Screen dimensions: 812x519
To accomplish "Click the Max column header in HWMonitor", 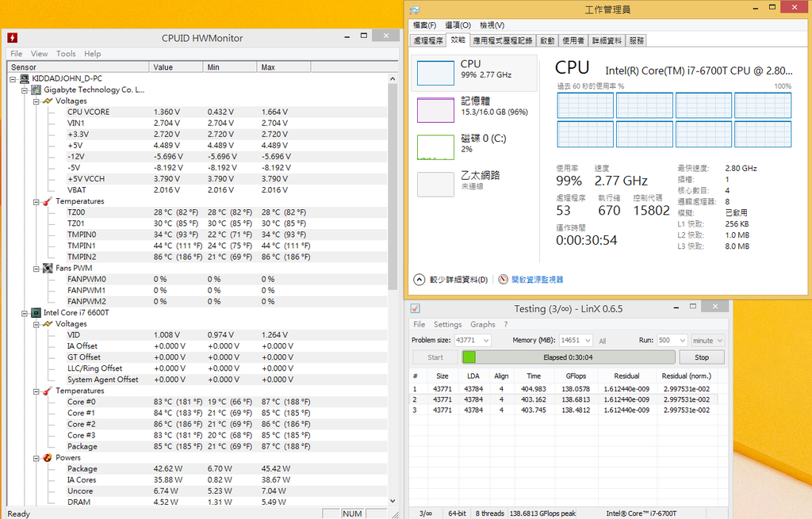I will [284, 67].
